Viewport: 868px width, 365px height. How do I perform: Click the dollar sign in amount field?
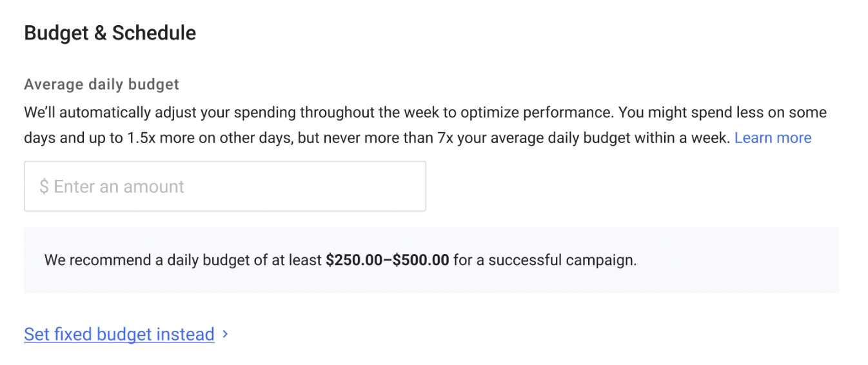click(x=44, y=187)
